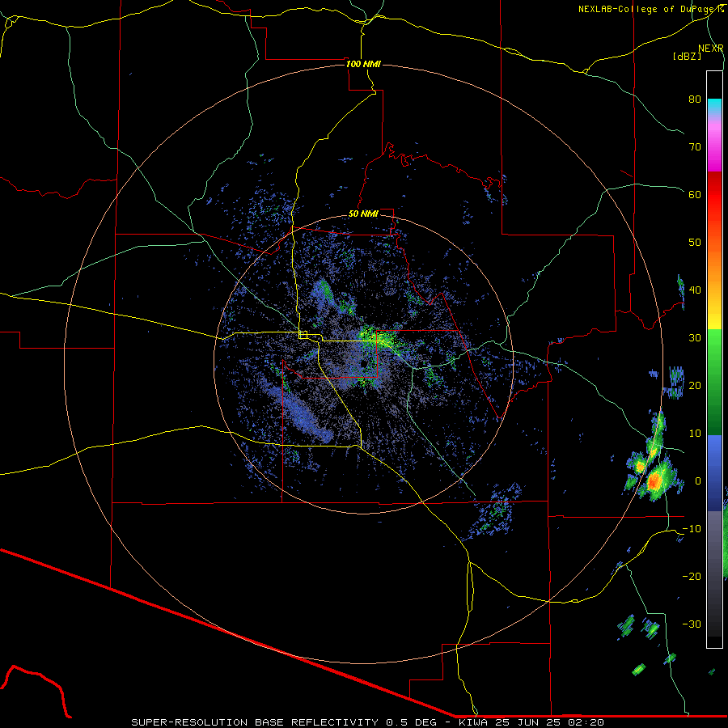Viewport: 728px width, 728px height.
Task: Click the red segment of the color bar
Action: [x=714, y=195]
